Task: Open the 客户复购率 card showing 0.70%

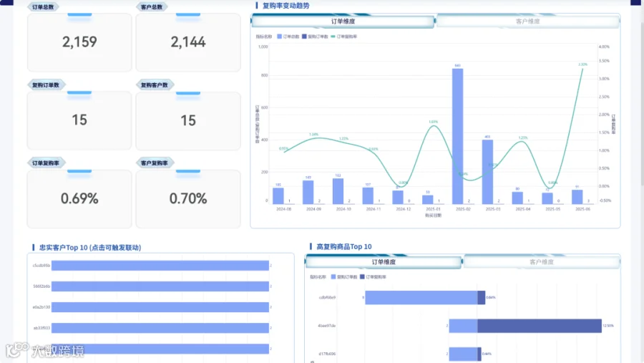Action: (x=188, y=198)
